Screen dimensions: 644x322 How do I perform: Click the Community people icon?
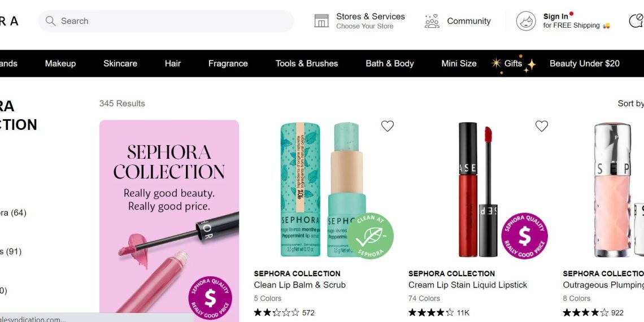[432, 21]
